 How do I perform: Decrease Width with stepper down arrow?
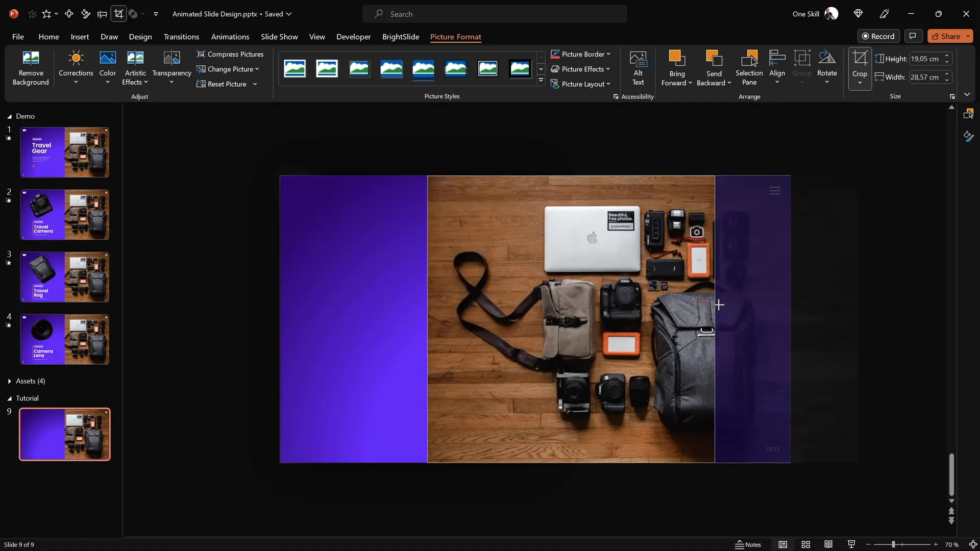947,80
